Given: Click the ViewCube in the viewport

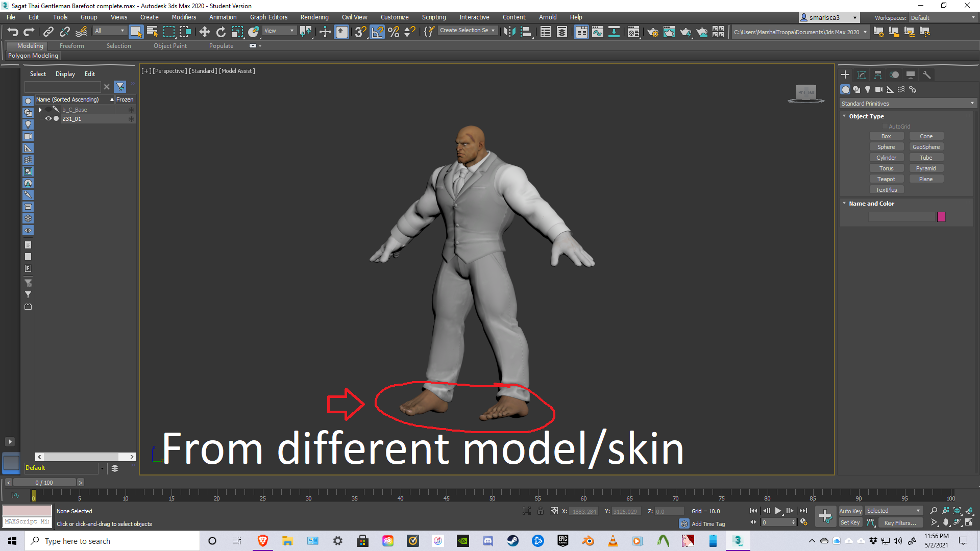Looking at the screenshot, I should point(806,94).
